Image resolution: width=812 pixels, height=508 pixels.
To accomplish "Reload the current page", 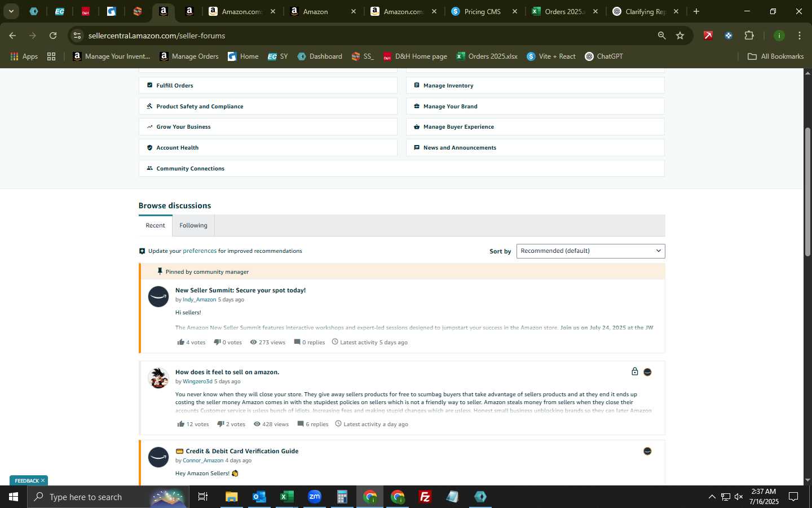I will [x=53, y=36].
